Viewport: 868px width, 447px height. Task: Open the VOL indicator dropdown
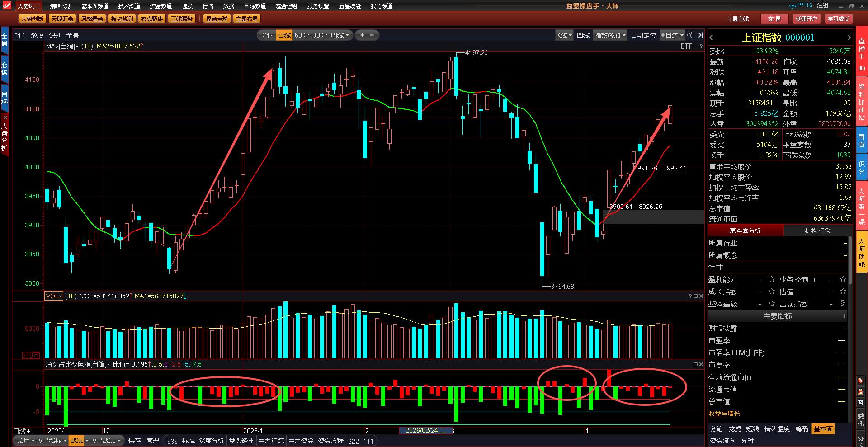54,296
